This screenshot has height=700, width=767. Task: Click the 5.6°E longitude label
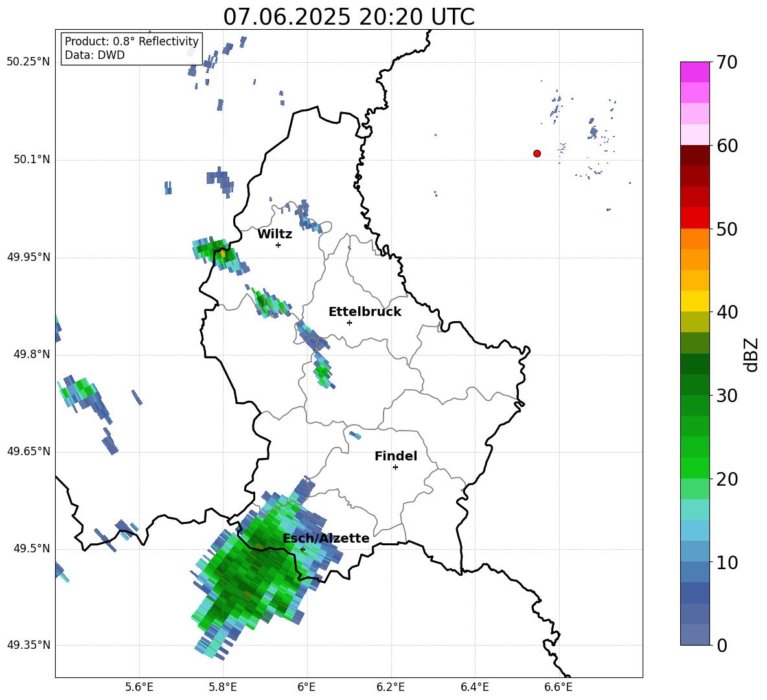(x=139, y=687)
